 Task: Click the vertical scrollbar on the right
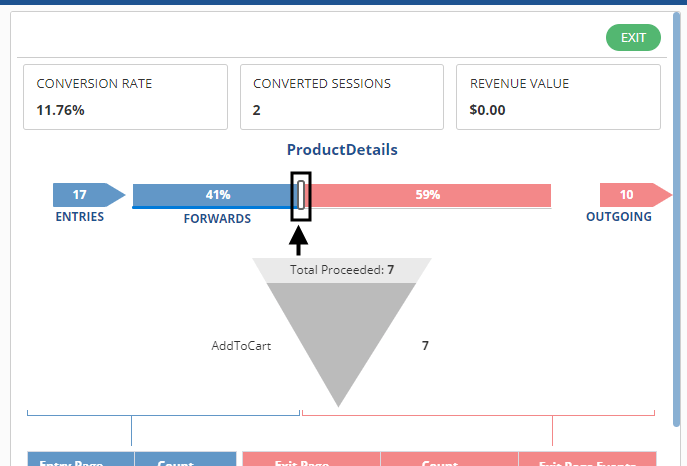[677, 218]
